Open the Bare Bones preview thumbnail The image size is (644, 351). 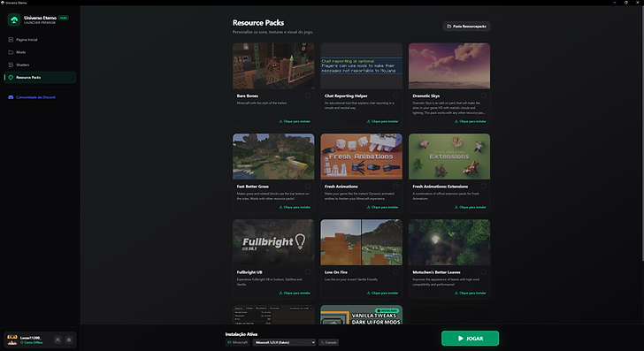273,65
